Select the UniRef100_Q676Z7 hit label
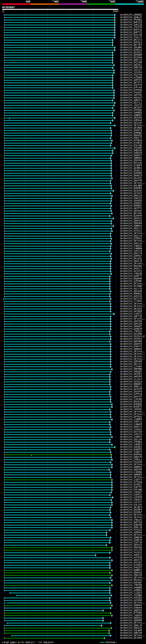 [x=131, y=108]
